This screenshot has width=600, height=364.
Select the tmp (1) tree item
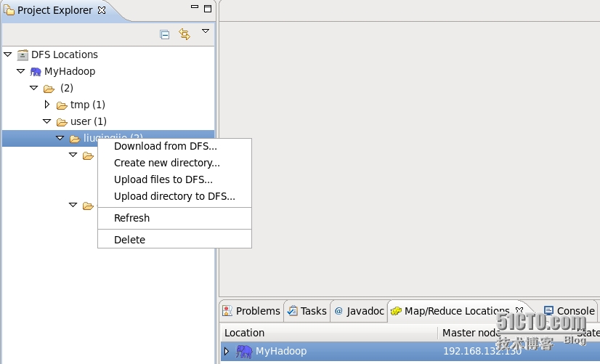click(x=88, y=105)
